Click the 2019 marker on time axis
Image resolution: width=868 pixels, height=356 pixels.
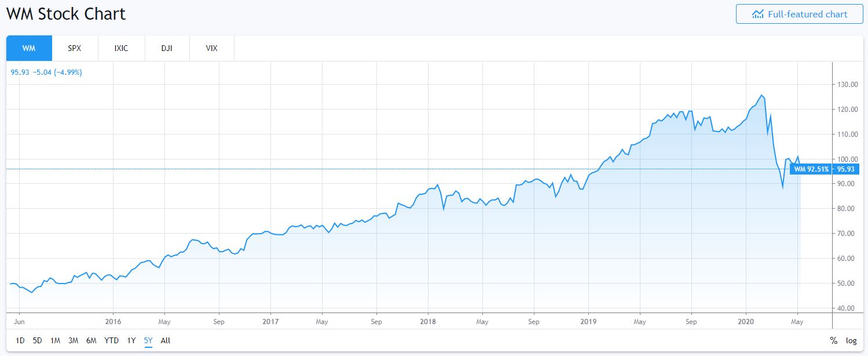[588, 321]
